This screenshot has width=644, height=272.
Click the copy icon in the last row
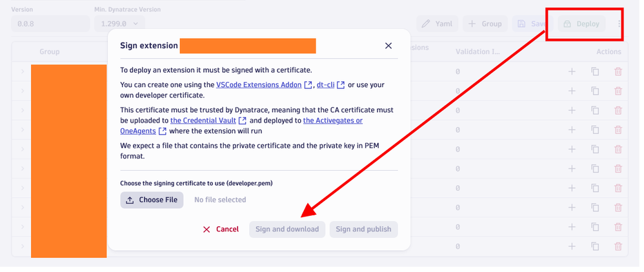[x=595, y=246]
